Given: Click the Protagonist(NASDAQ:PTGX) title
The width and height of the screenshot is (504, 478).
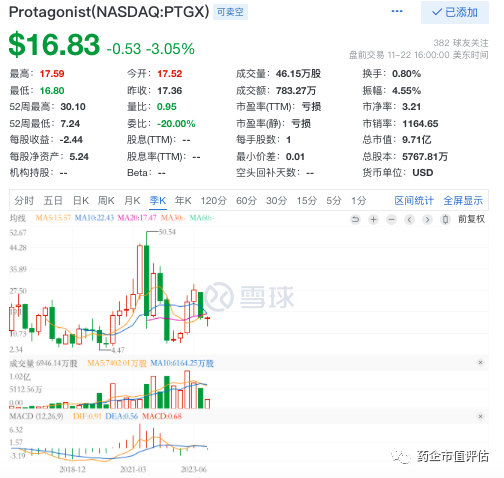Looking at the screenshot, I should tap(109, 12).
